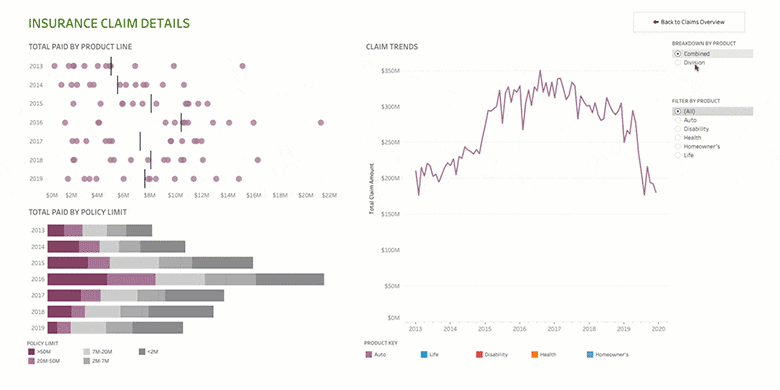Click the >50M segment of the 2016 bar
780x390 pixels.
tap(78, 279)
